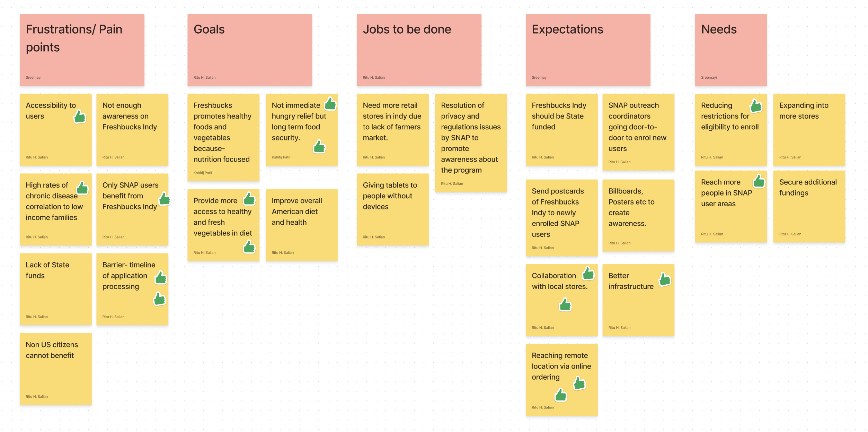The height and width of the screenshot is (432, 868).
Task: Click thumbs-up on Only SNAP users benefit note
Action: tap(165, 199)
